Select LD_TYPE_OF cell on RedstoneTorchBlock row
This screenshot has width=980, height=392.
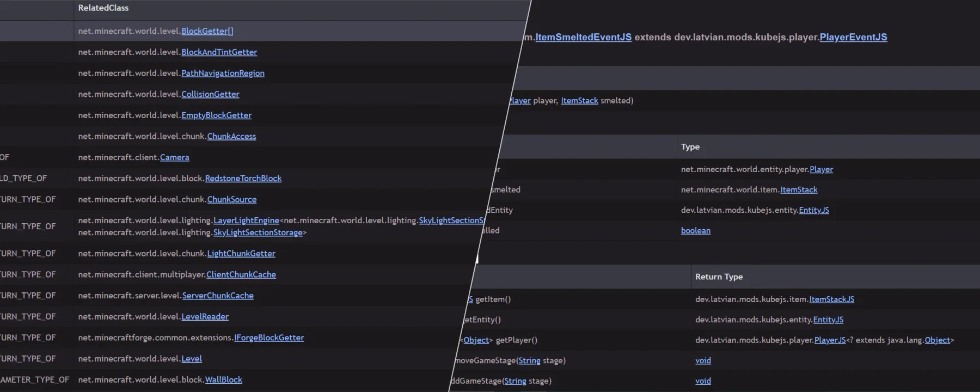(23, 179)
